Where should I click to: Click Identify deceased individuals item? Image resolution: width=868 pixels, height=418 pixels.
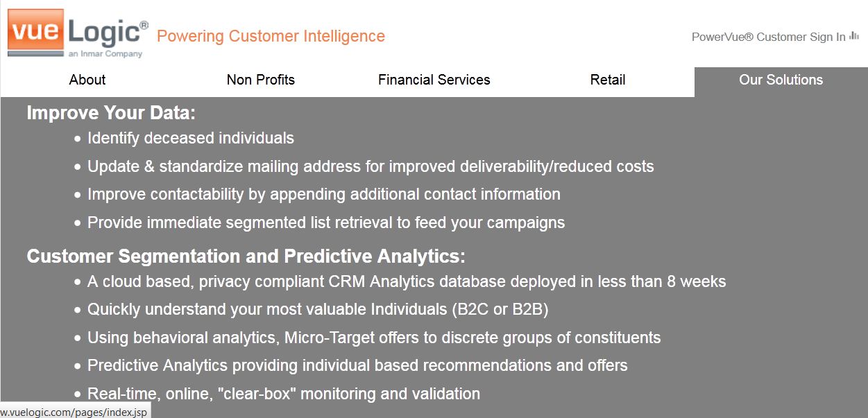[x=191, y=138]
